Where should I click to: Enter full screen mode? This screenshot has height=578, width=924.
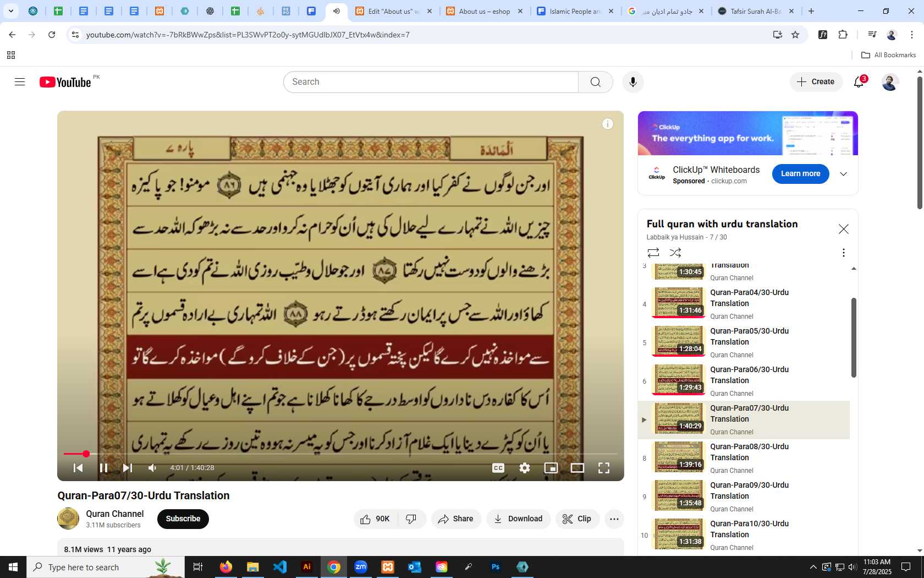coord(604,468)
